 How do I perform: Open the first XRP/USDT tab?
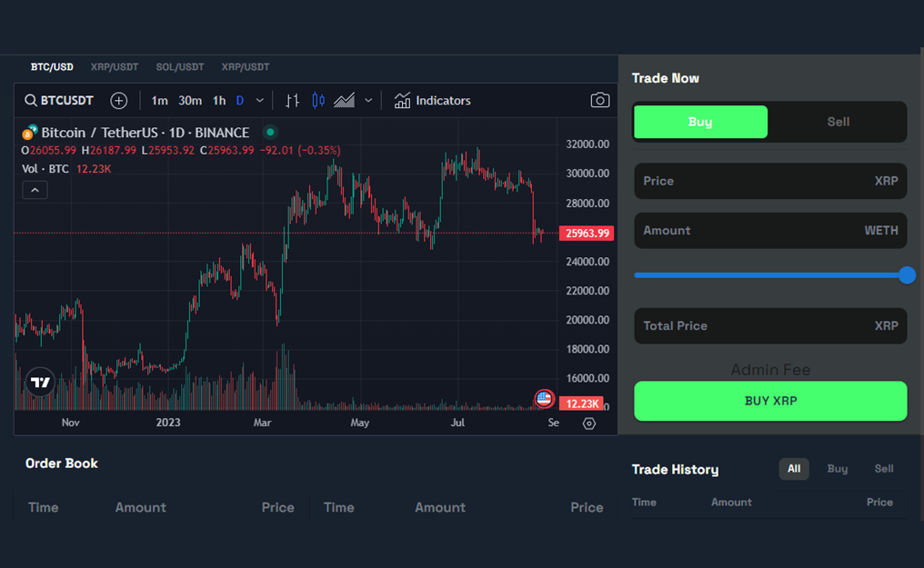click(115, 67)
